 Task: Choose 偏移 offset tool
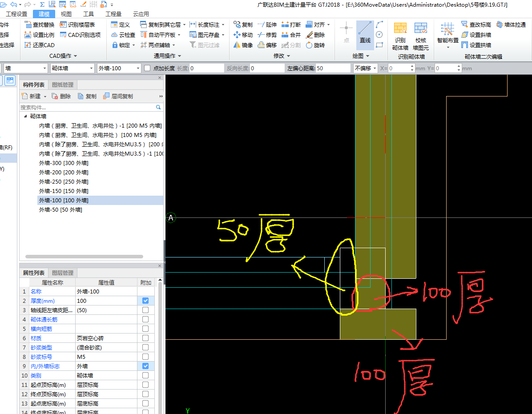pyautogui.click(x=267, y=45)
